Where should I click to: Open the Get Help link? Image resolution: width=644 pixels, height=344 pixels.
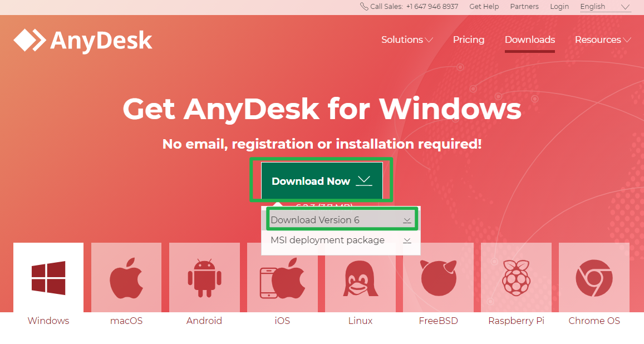484,7
